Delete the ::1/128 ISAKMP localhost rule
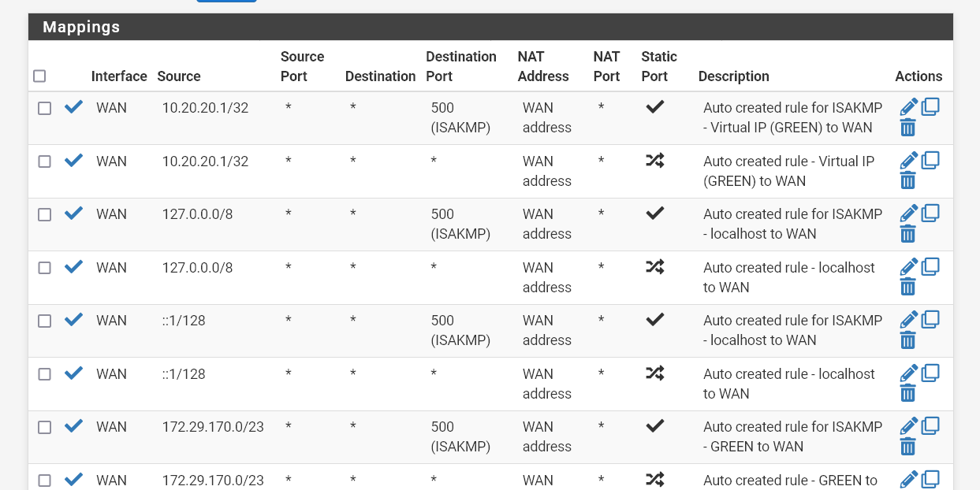The height and width of the screenshot is (490, 980). 907,340
